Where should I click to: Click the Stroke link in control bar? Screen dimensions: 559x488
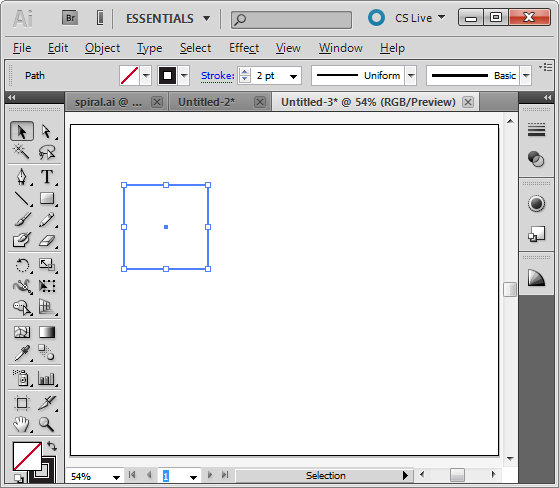217,76
